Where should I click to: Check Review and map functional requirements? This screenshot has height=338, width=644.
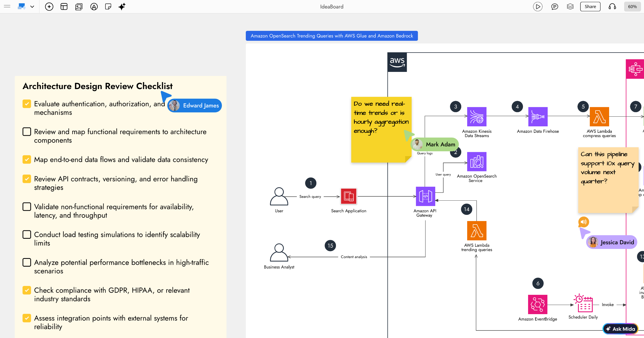pos(27,132)
